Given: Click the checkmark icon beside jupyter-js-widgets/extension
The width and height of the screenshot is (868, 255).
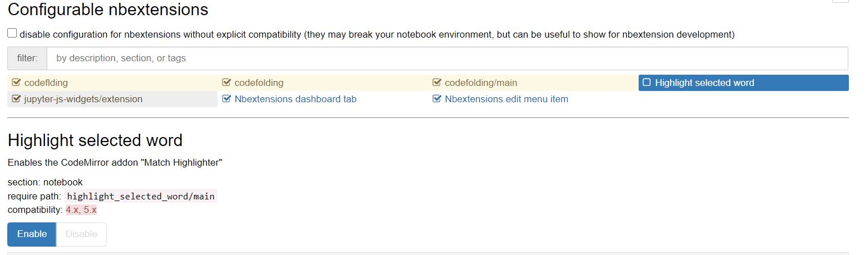Looking at the screenshot, I should click(x=16, y=99).
